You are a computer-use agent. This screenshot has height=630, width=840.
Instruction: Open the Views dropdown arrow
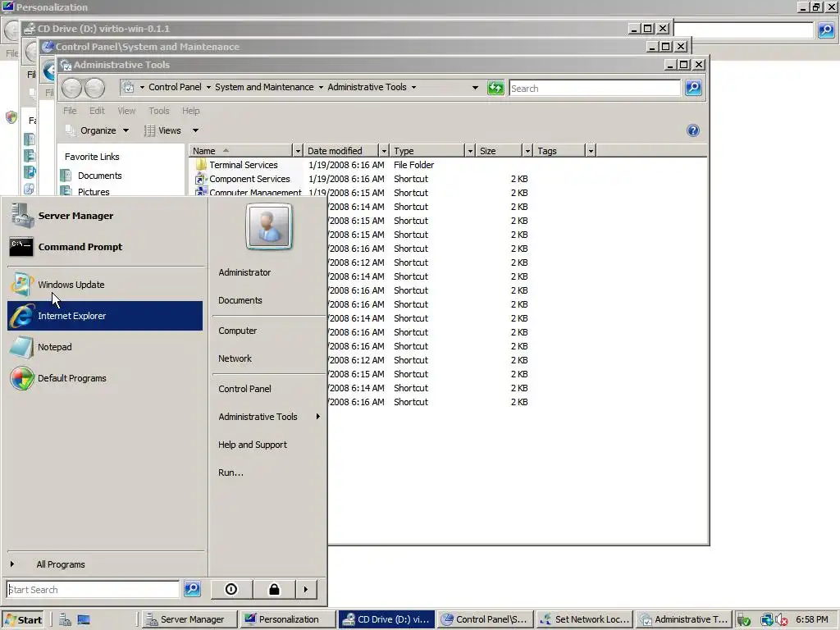pos(195,130)
